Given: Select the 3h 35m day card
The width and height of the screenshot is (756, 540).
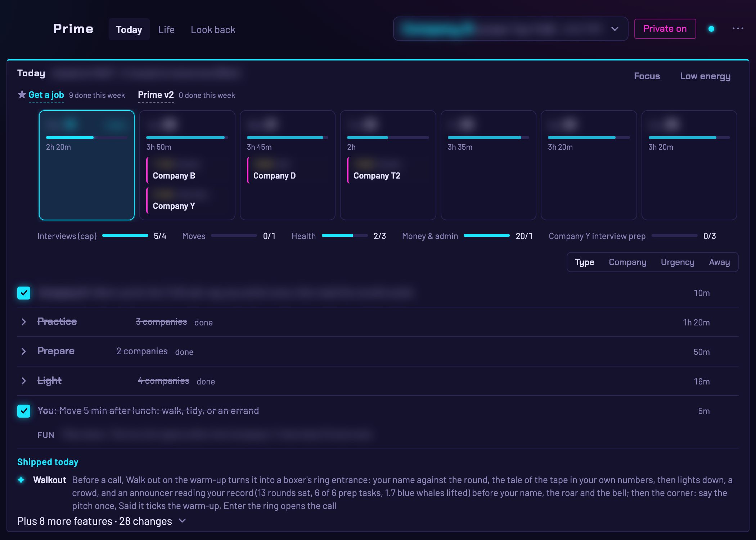Looking at the screenshot, I should coord(488,165).
